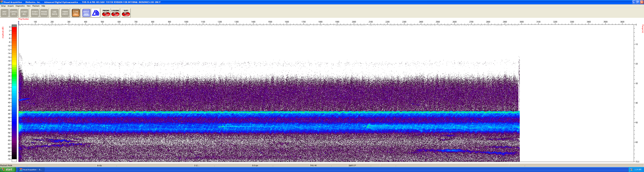Open the Help menu
The width and height of the screenshot is (644, 172).
pos(43,6)
